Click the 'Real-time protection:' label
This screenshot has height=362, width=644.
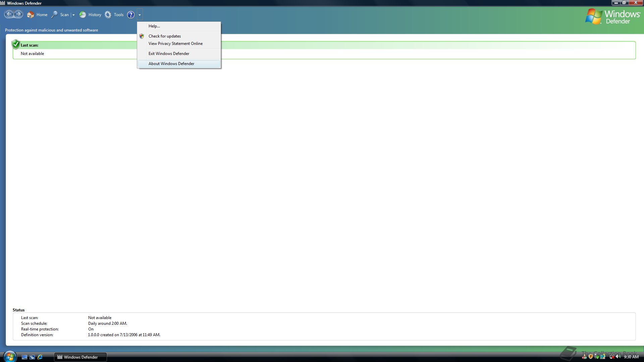(40, 329)
